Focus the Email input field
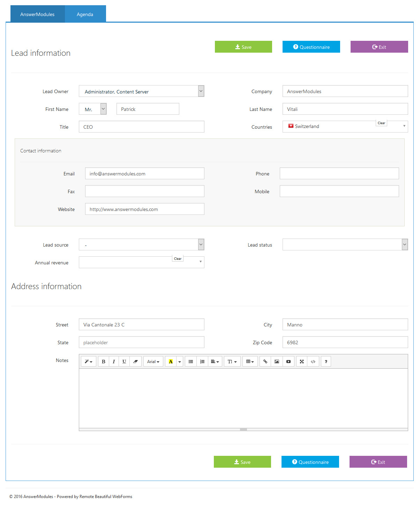 [145, 173]
